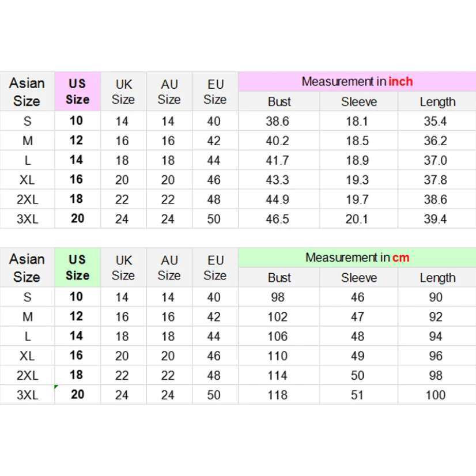476x476 pixels.
Task: Click the 43.3 bust cell for XL
Action: (278, 180)
